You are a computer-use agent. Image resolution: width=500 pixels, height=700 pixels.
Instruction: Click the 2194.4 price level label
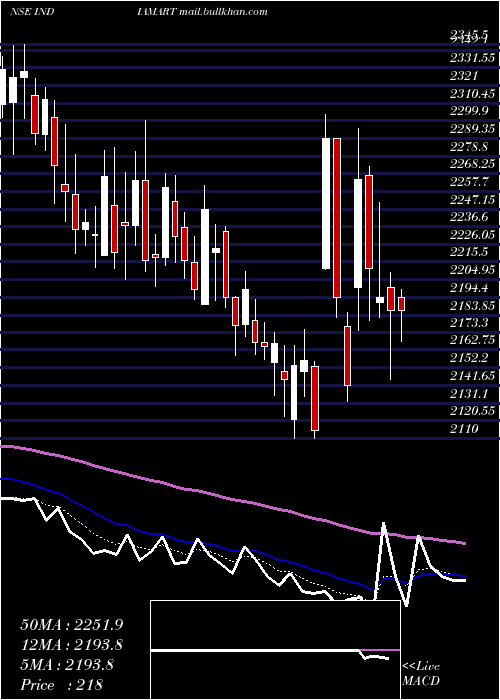click(470, 288)
